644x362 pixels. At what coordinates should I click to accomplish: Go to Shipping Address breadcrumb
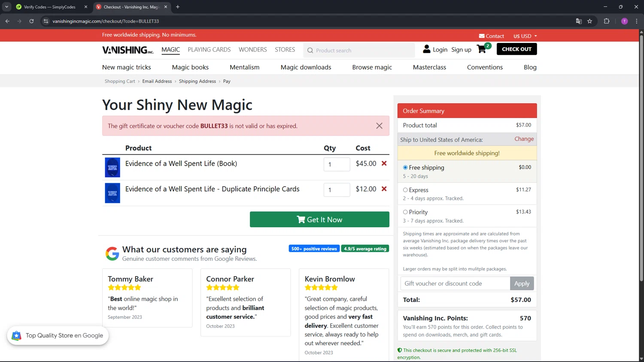click(x=197, y=81)
